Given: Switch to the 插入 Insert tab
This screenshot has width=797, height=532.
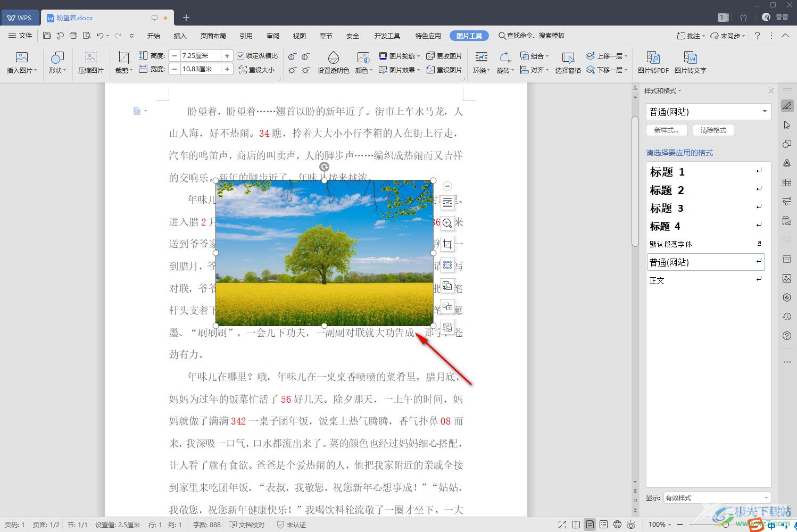Looking at the screenshot, I should click(x=180, y=36).
